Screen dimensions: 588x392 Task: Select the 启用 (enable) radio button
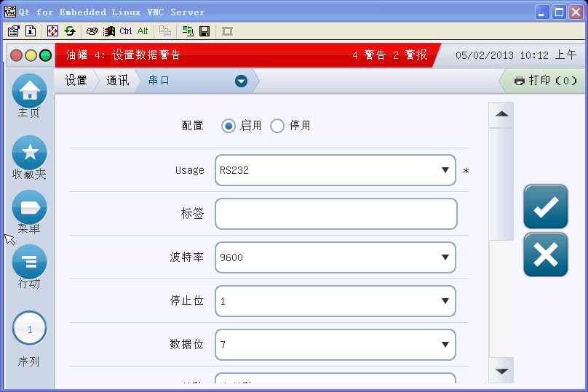229,126
